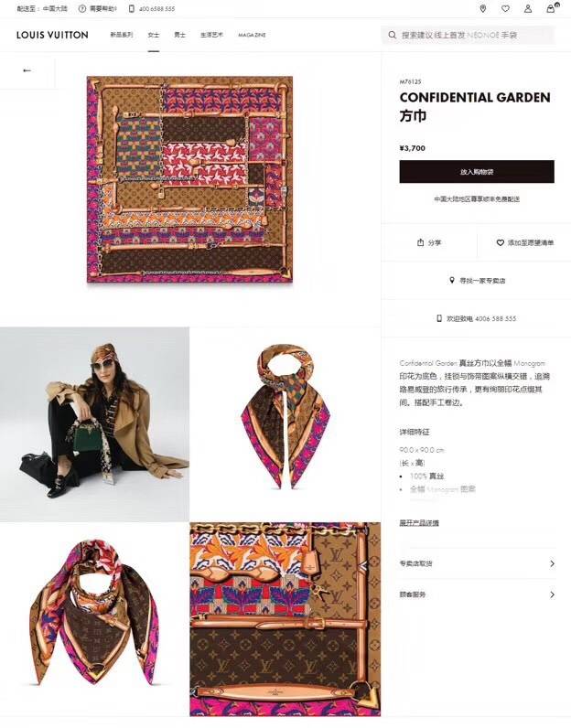Expand the 顾客服务 row chevron
This screenshot has height=728, width=571.
tap(552, 594)
